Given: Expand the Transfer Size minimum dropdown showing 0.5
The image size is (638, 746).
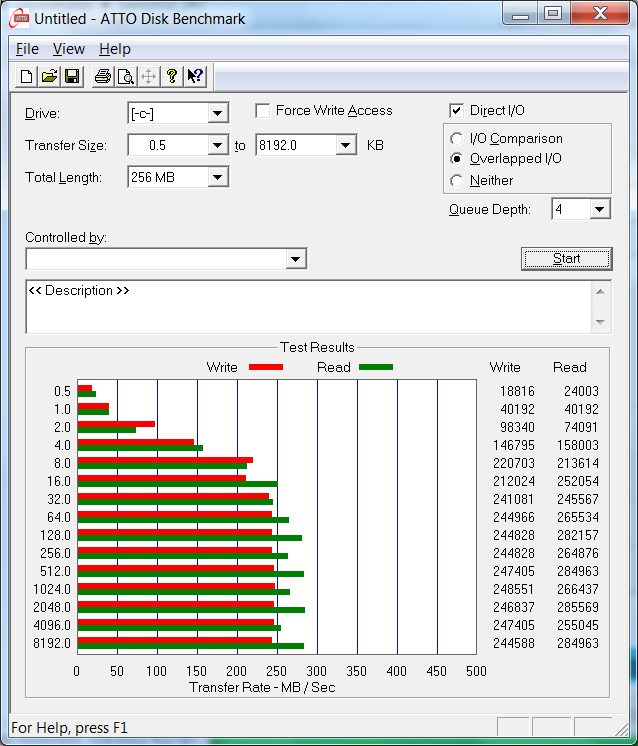Looking at the screenshot, I should 217,145.
